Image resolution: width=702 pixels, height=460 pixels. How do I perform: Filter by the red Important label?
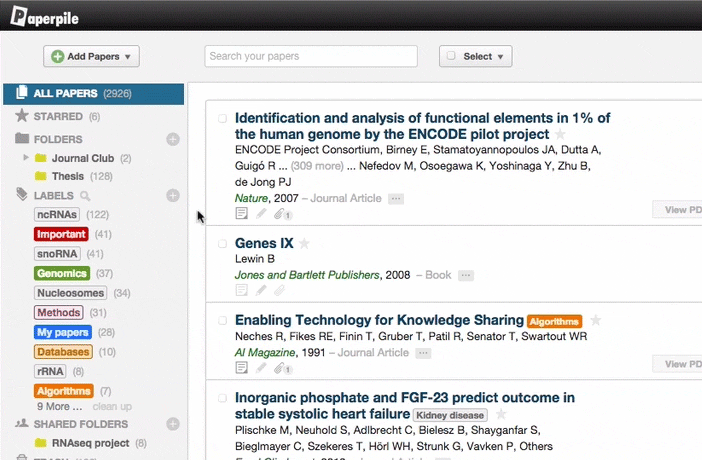pos(61,234)
